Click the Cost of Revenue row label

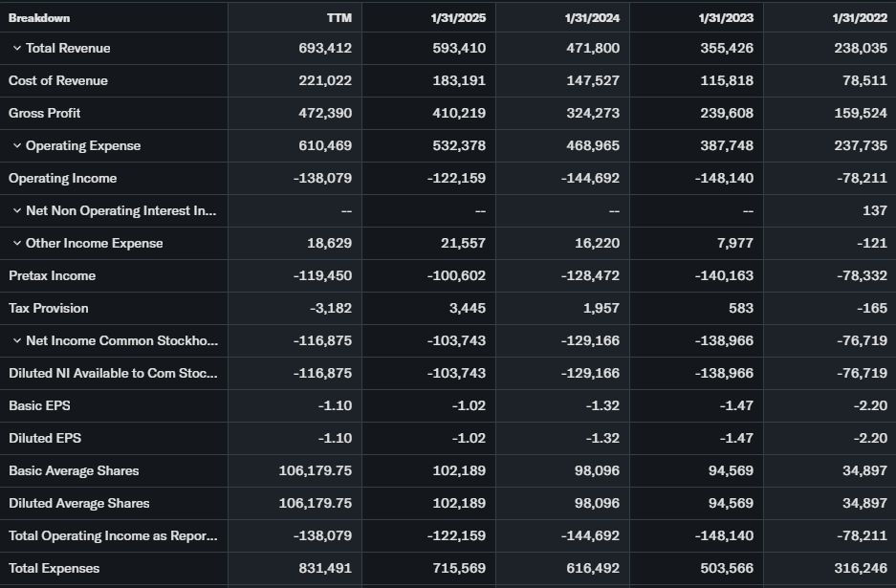58,81
